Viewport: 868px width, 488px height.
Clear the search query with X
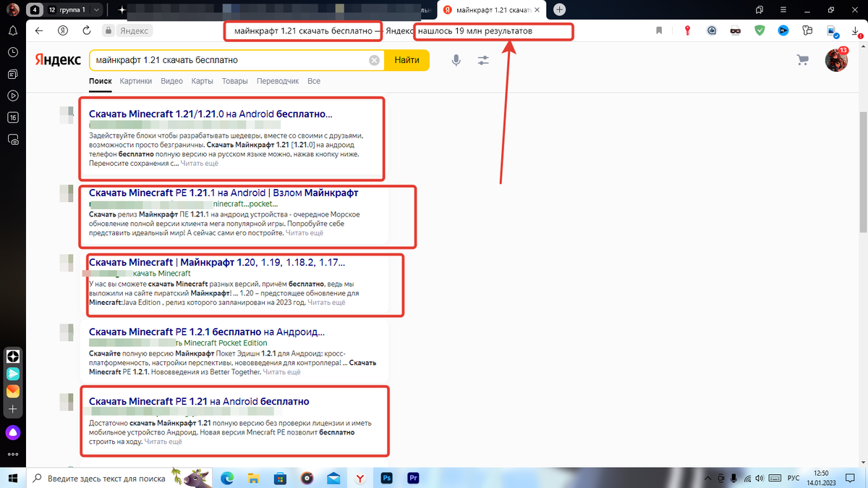[x=374, y=61]
